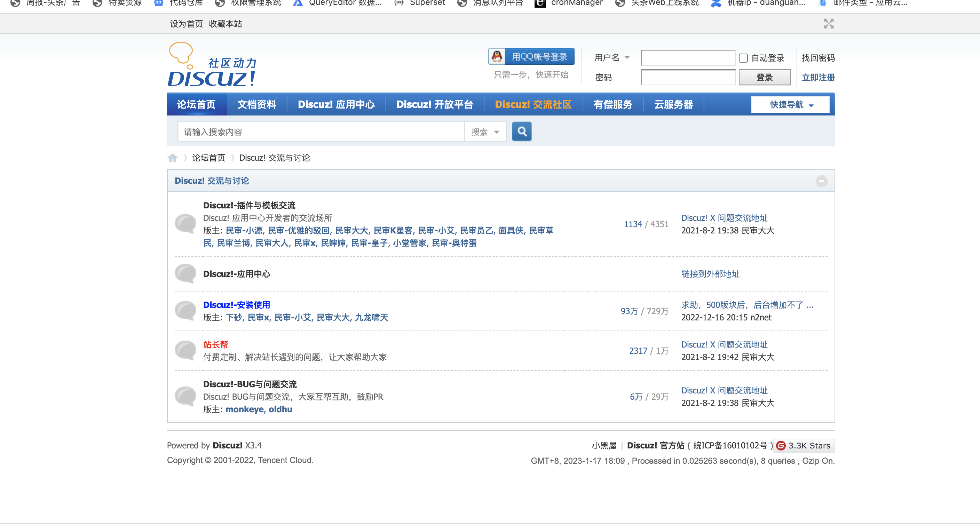Focus the username input field
The height and width of the screenshot is (526, 980).
tap(688, 58)
